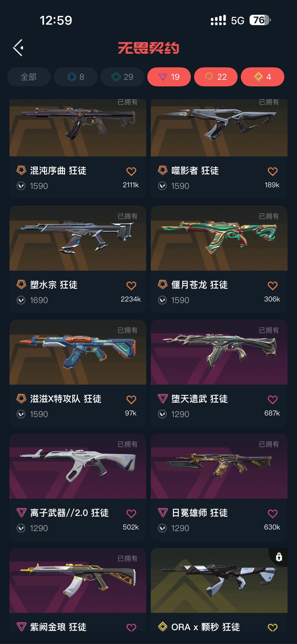Favorite the 混沌序曲 狂徒 skin heart
The width and height of the screenshot is (297, 644).
[131, 171]
